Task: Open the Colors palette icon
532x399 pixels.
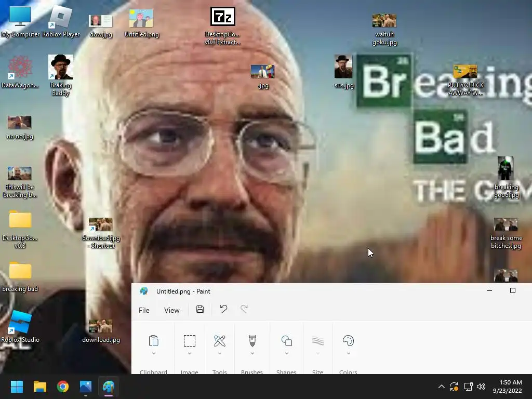Action: (348, 341)
